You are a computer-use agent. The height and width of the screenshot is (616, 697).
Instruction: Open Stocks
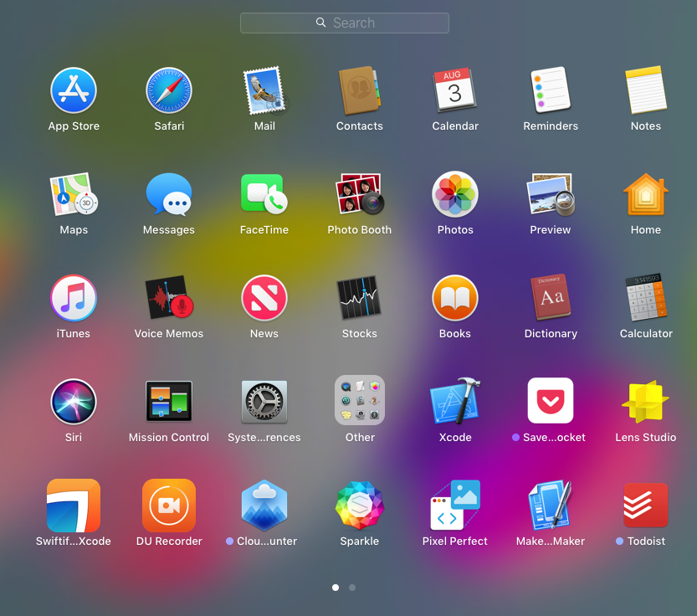click(x=359, y=298)
